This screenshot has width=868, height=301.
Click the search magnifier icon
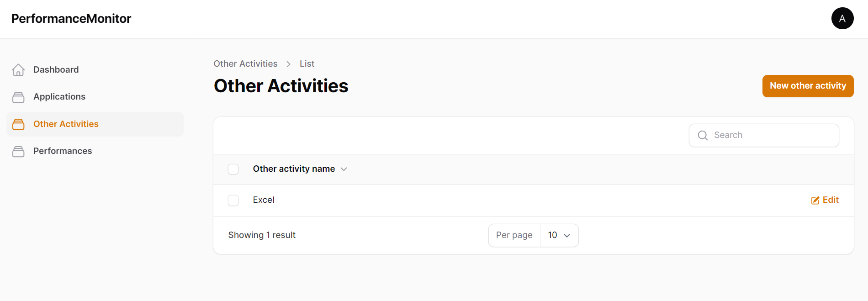click(703, 135)
